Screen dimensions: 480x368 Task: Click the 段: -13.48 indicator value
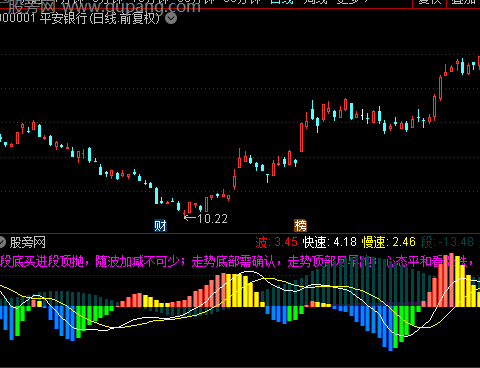(447, 242)
